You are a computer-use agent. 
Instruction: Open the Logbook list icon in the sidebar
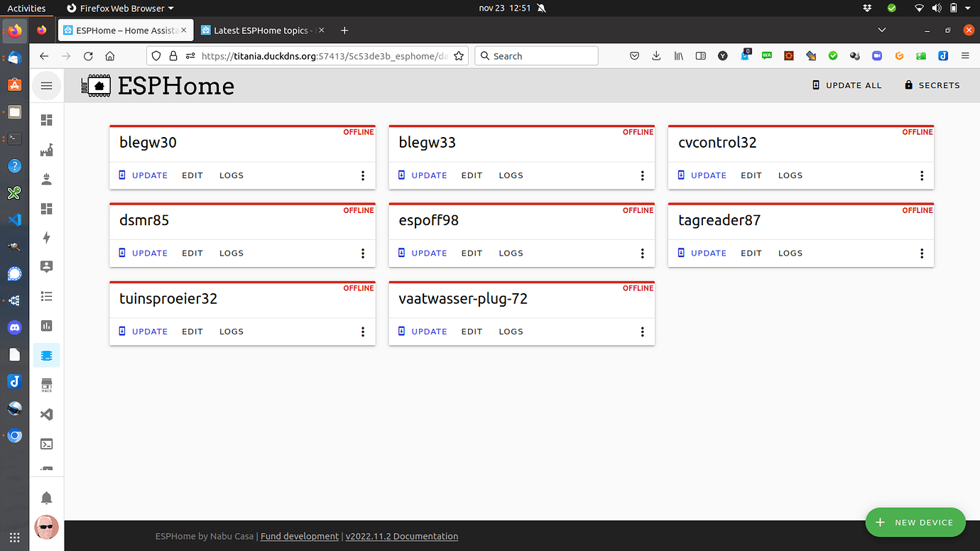click(46, 296)
